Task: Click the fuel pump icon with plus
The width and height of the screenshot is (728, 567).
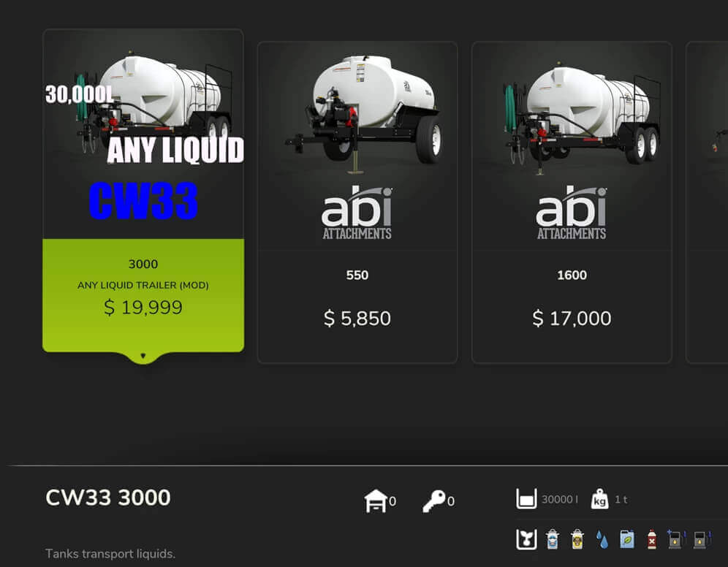Action: point(676,539)
